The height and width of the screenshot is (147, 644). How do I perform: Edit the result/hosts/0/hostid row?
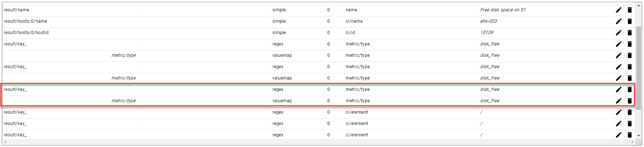click(618, 33)
